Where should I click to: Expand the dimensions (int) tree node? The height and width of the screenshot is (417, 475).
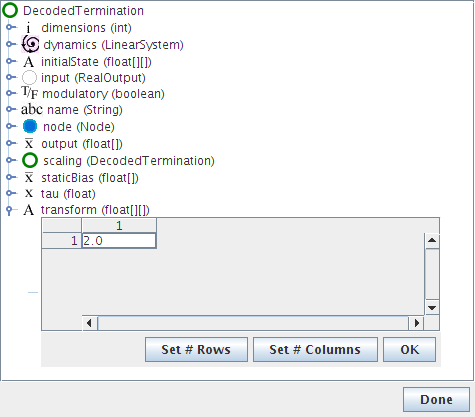(11, 27)
